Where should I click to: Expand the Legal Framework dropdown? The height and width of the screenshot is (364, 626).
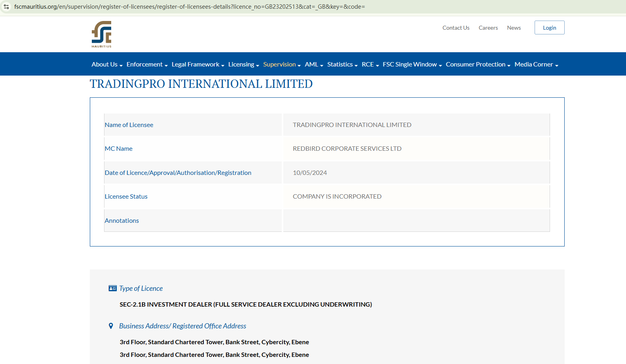(198, 64)
